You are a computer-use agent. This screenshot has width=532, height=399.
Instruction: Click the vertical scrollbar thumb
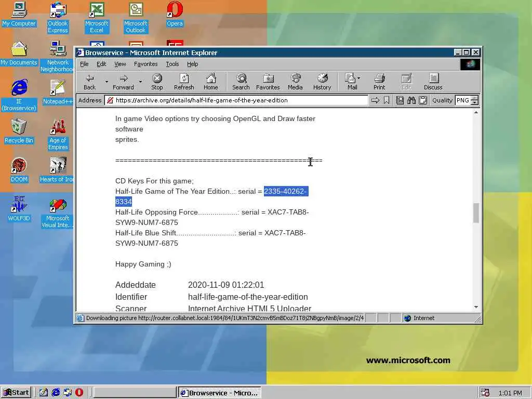point(476,212)
